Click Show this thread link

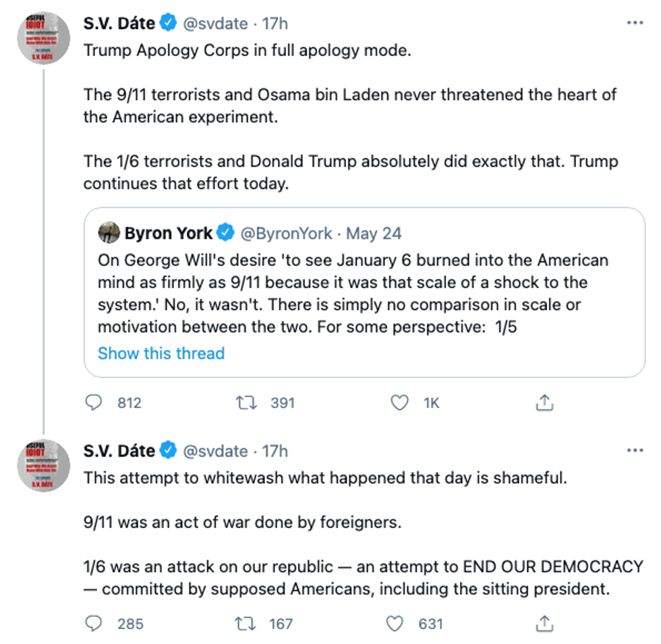161,353
